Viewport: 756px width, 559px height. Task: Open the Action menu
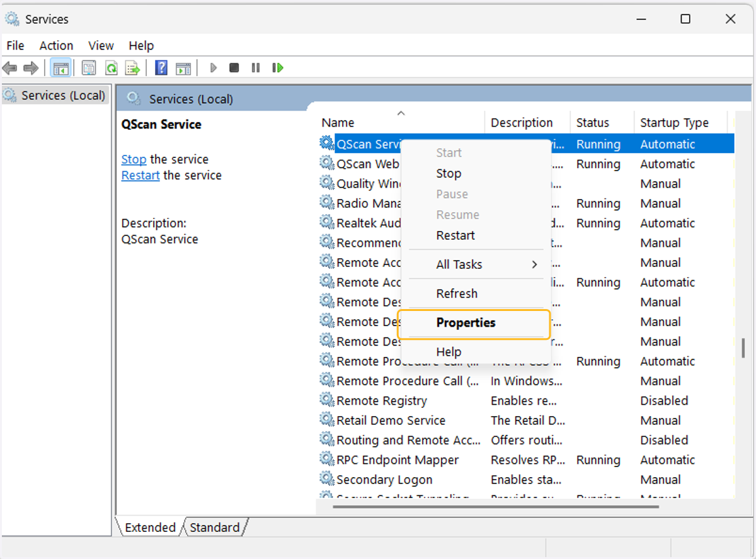coord(56,45)
